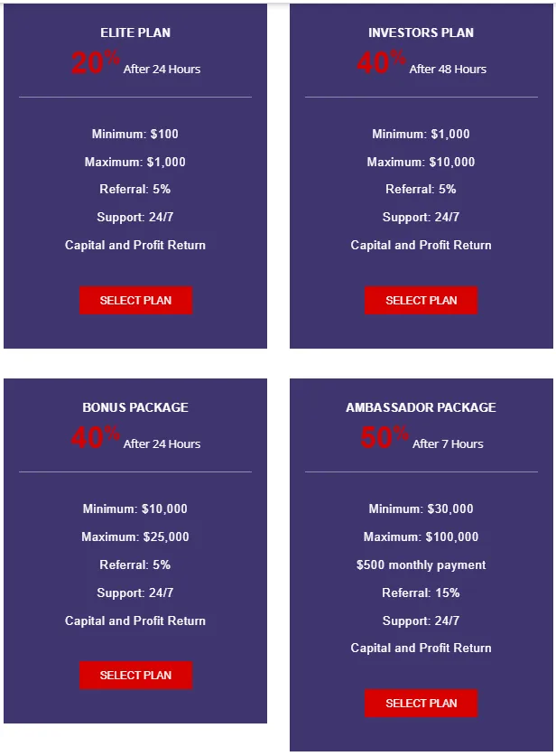This screenshot has width=556, height=756.
Task: Click "Minimum: $10,000" in Bonus Package
Action: pos(135,509)
